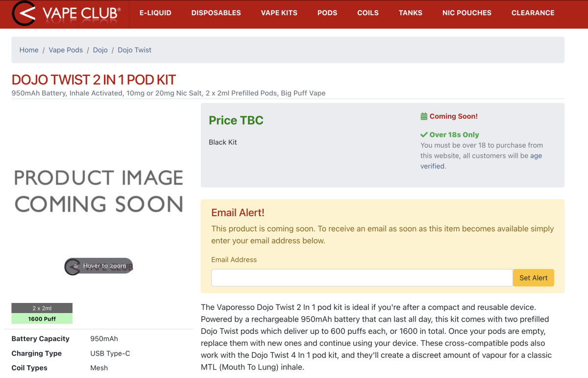Click the Vape Club logo
588x378 pixels.
pyautogui.click(x=66, y=13)
